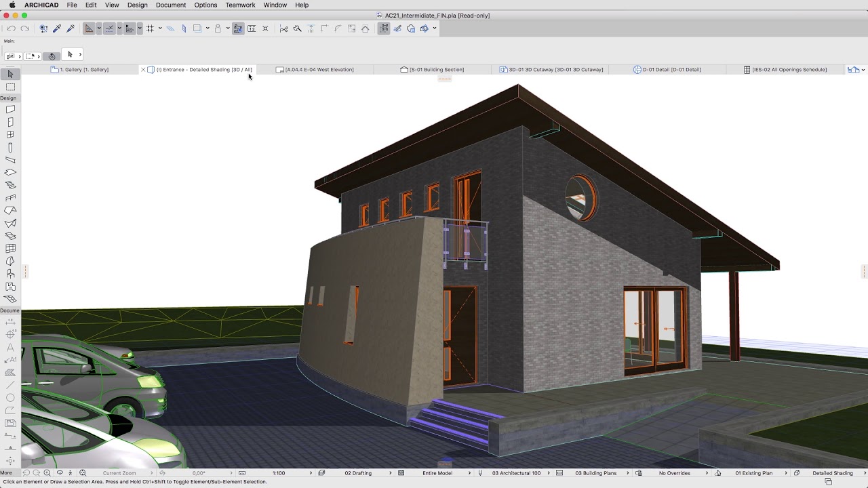Switch to D-01 Detail tab
Screen dimensions: 868x488
click(667, 69)
